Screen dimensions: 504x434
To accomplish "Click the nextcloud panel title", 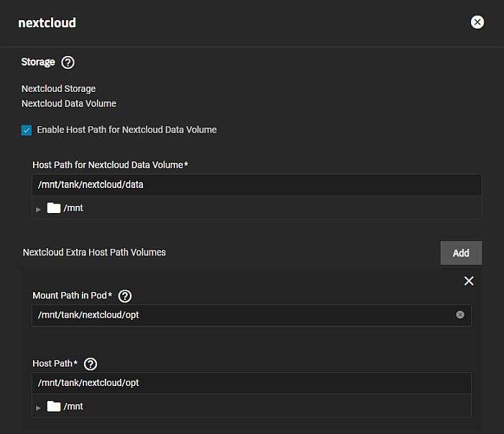I will point(47,23).
